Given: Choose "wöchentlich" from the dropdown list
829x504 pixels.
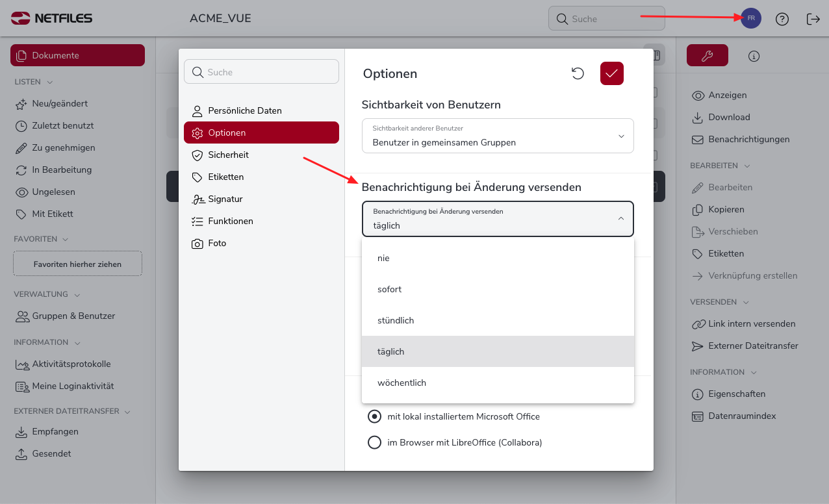Looking at the screenshot, I should (x=402, y=383).
